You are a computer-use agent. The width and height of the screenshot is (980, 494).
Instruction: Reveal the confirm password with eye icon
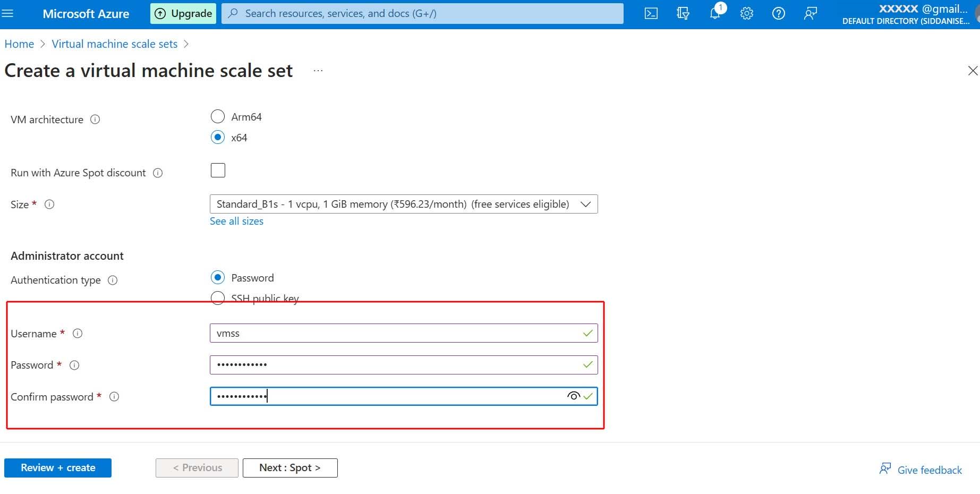573,396
